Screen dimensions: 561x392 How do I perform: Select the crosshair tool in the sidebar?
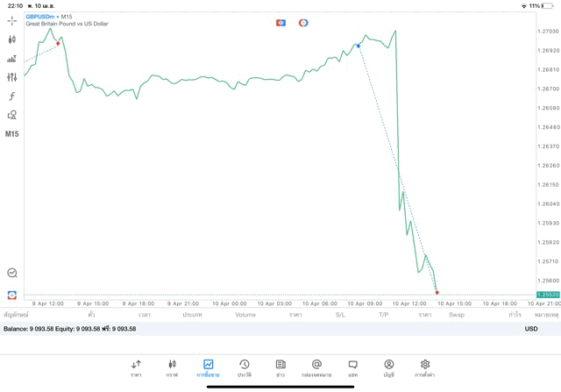coord(11,20)
